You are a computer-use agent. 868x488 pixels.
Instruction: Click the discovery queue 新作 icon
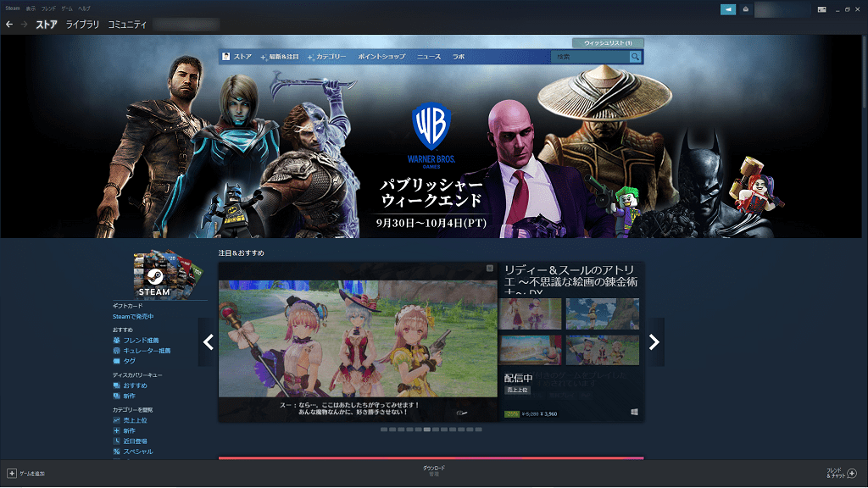(x=116, y=396)
